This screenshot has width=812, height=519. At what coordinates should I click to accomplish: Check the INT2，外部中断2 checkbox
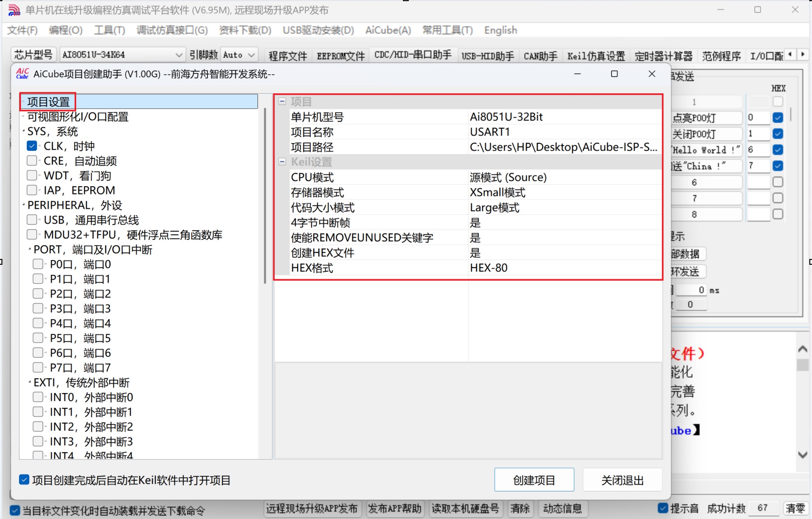(38, 426)
